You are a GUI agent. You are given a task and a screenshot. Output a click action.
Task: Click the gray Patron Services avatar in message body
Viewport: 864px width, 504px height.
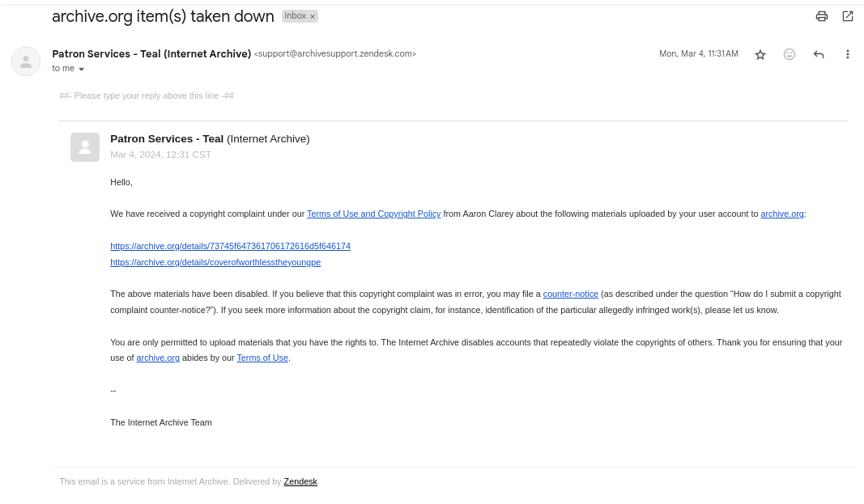85,147
